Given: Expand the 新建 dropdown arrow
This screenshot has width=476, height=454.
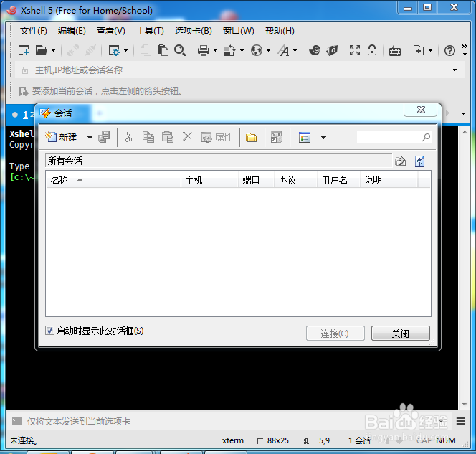Looking at the screenshot, I should (x=90, y=138).
